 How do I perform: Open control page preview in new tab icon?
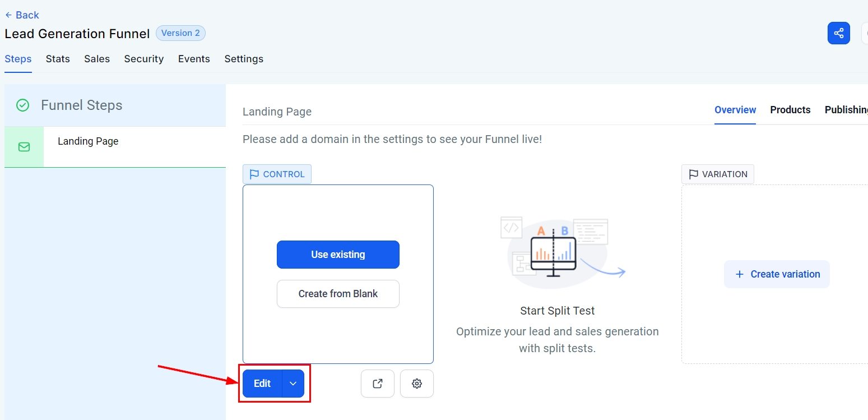378,384
